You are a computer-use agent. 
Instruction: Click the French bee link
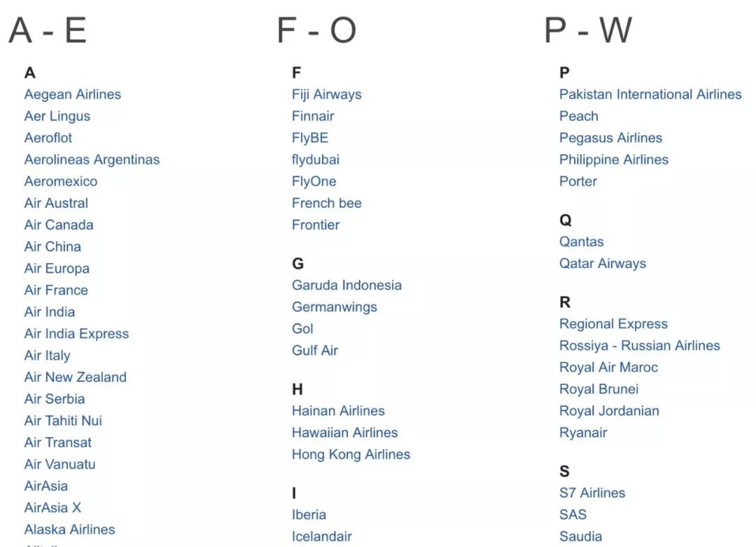pyautogui.click(x=327, y=204)
